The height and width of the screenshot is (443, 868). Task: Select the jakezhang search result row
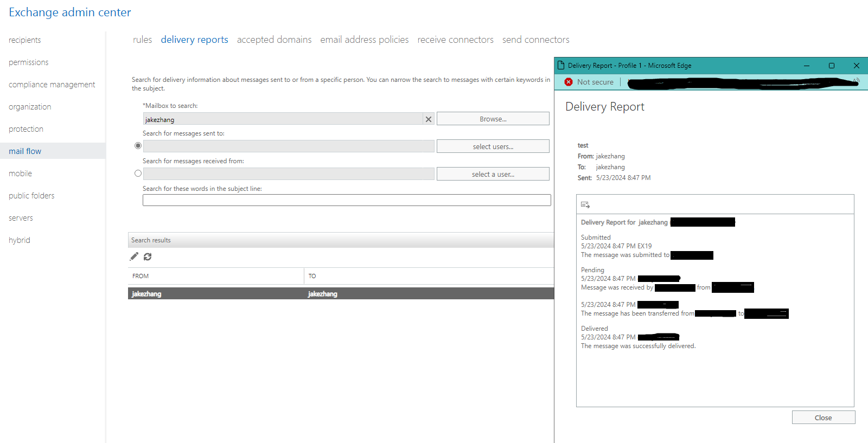point(341,294)
